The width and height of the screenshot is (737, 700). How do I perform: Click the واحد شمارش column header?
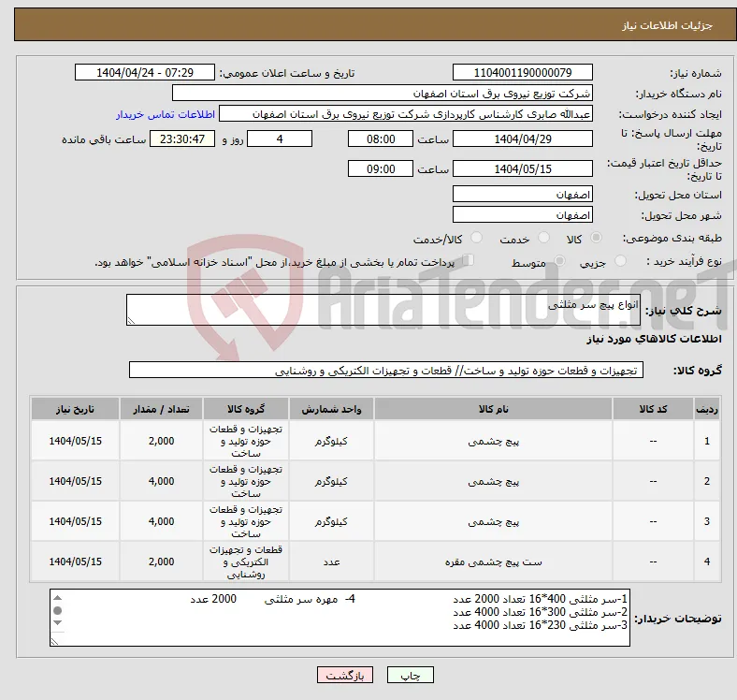331,409
